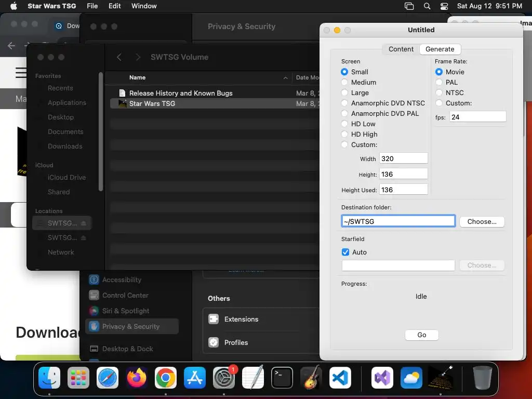Switch to the Generate tab
This screenshot has height=399, width=532.
pos(440,49)
